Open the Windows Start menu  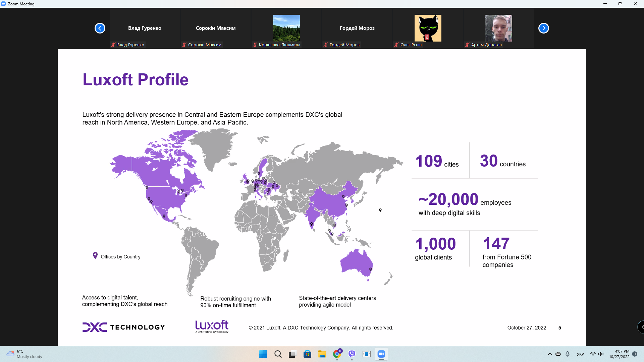[x=263, y=354]
